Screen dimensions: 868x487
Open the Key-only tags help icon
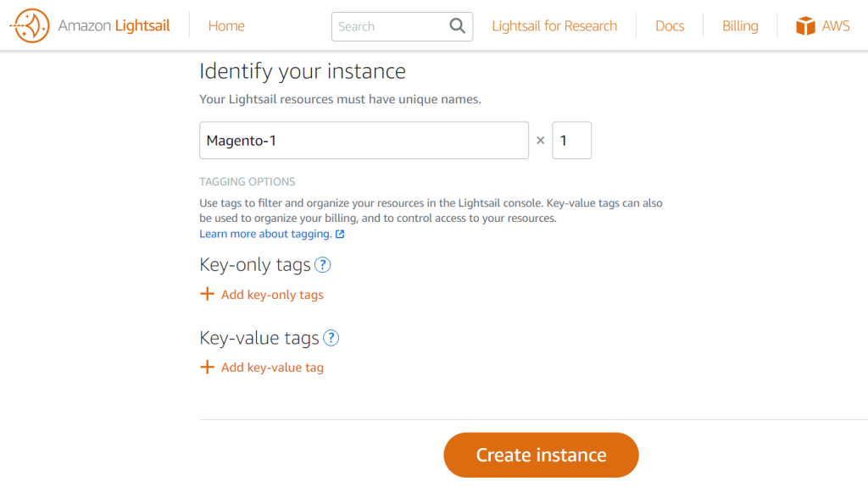click(x=322, y=265)
